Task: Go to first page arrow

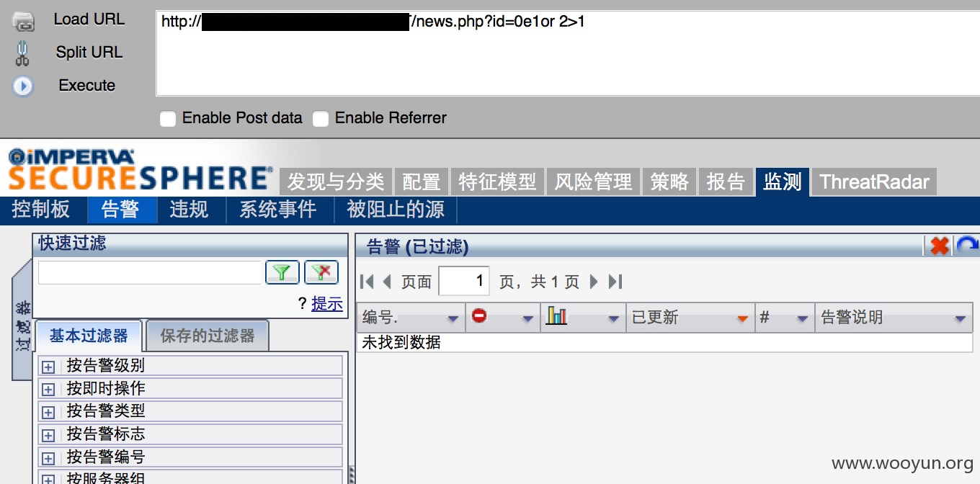Action: tap(366, 282)
